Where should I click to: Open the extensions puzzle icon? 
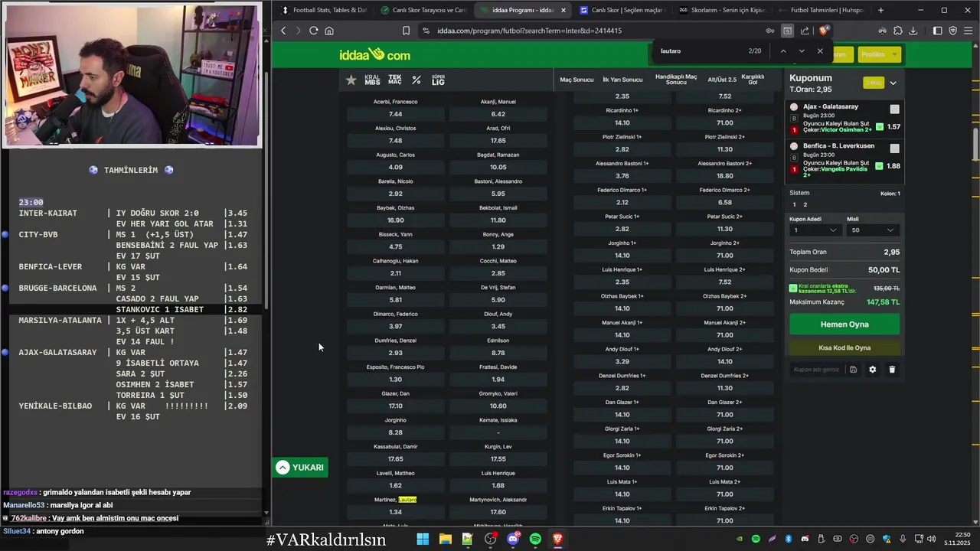click(897, 31)
